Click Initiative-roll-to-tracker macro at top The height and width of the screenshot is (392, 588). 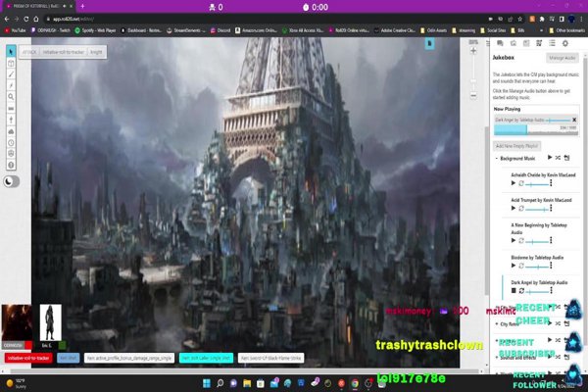(x=63, y=52)
